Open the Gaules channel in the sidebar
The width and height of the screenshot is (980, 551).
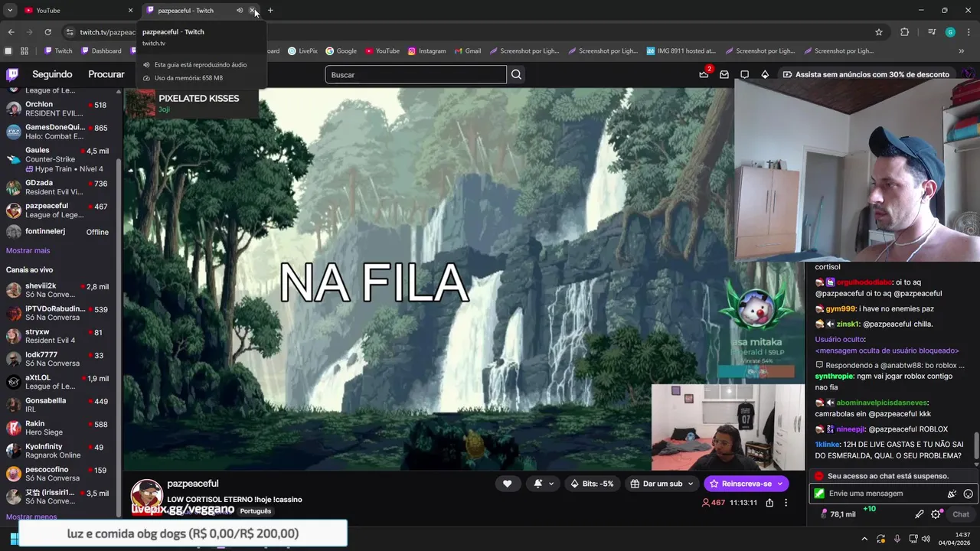point(61,159)
